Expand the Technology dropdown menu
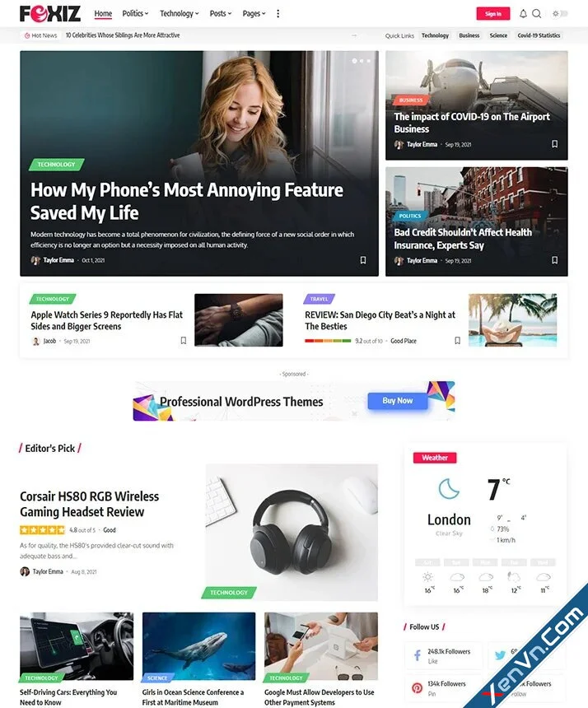588x708 pixels. coord(180,13)
